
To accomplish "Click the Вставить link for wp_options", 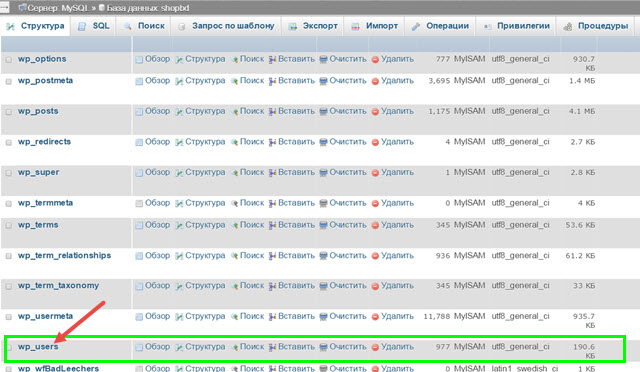I will coord(296,59).
